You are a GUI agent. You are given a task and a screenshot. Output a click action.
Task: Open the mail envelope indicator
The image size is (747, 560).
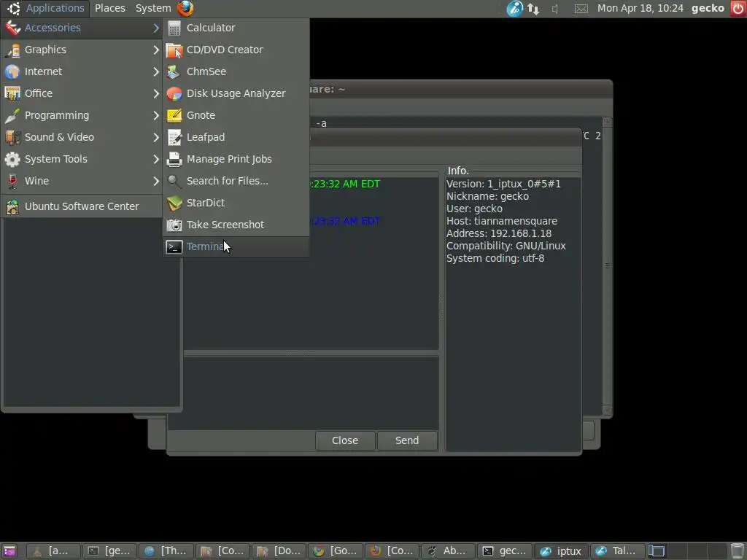(581, 9)
